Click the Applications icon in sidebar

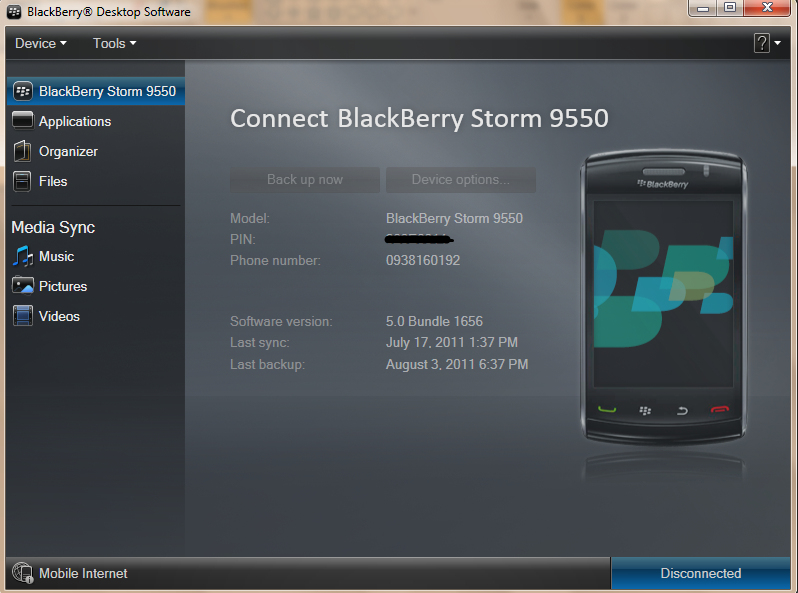click(x=23, y=121)
